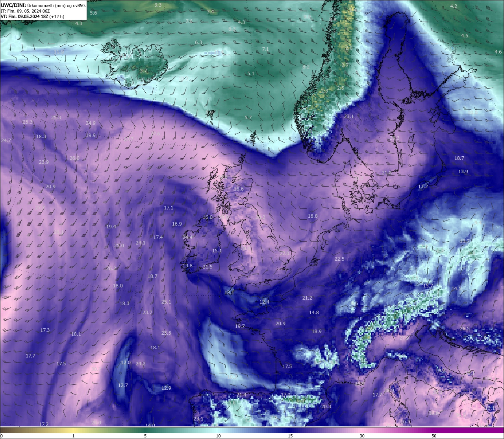Click the map value '24.1' in the Atlantic

(141, 243)
